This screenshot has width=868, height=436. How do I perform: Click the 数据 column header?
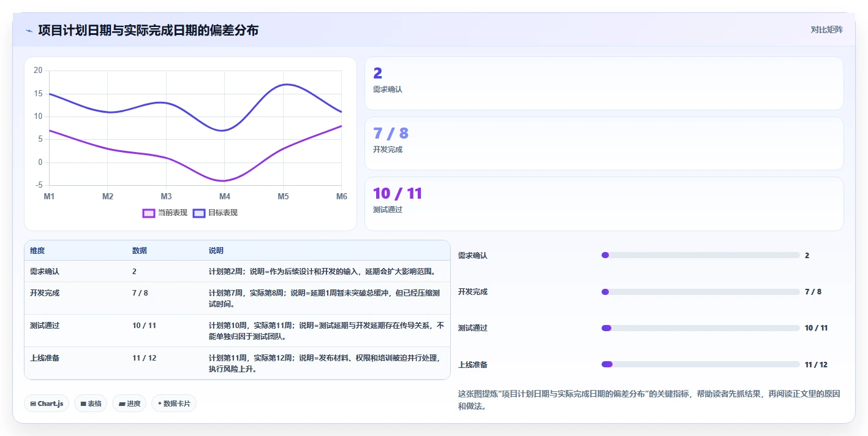(x=140, y=251)
